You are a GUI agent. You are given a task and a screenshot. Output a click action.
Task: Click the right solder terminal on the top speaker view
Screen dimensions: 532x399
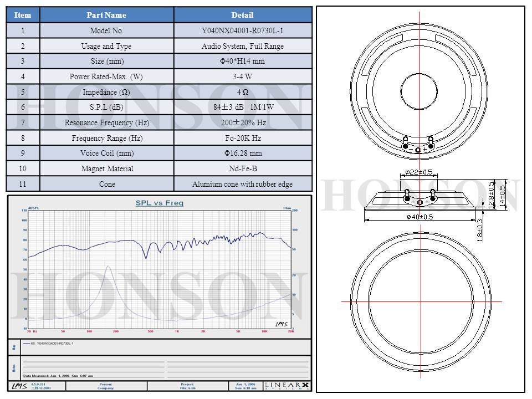[x=431, y=140]
